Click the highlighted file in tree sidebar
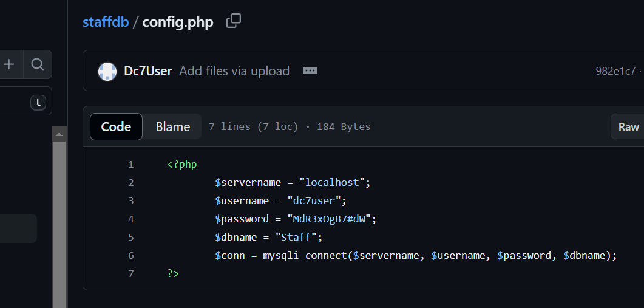 (x=18, y=228)
